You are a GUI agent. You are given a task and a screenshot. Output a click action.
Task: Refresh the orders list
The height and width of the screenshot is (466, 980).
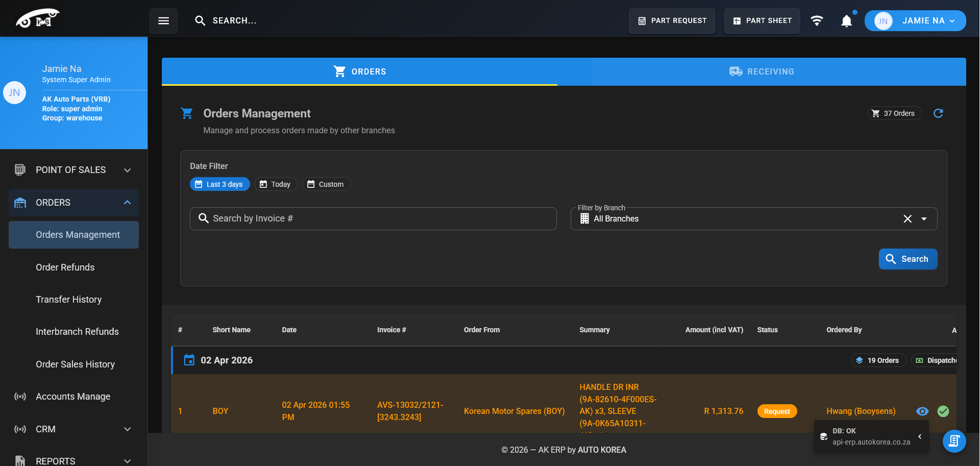(x=938, y=113)
